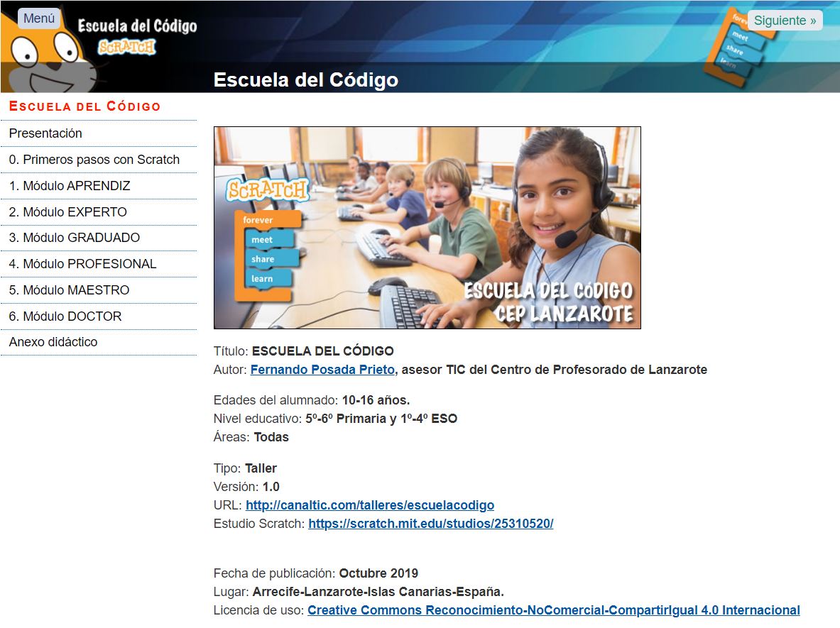The width and height of the screenshot is (840, 628).
Task: Open Anexo didáctico in sidebar
Action: (53, 342)
